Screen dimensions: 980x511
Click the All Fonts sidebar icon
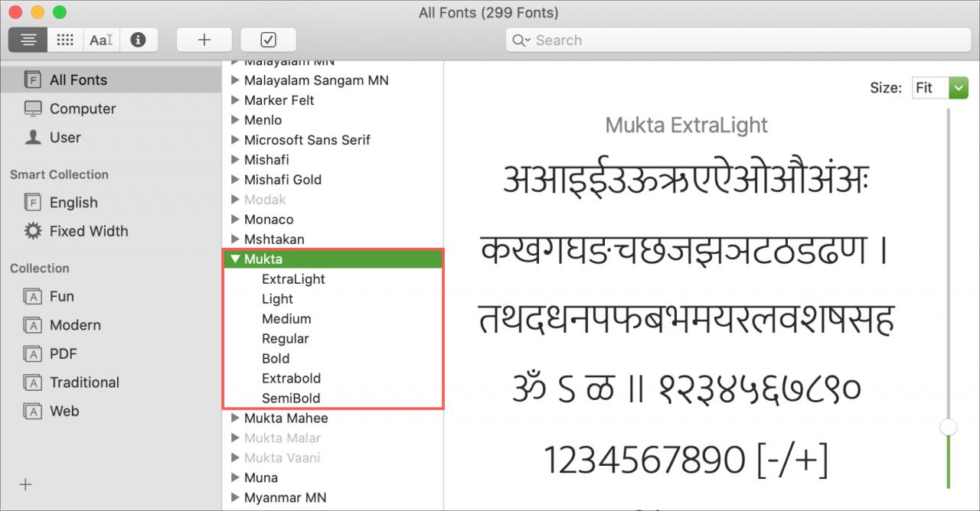(33, 80)
